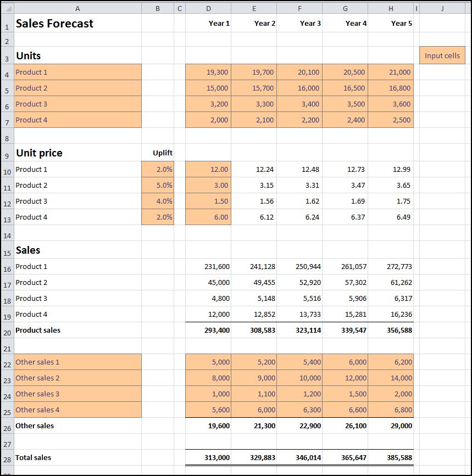Select row 20 header
This screenshot has width=472, height=476.
click(x=7, y=331)
